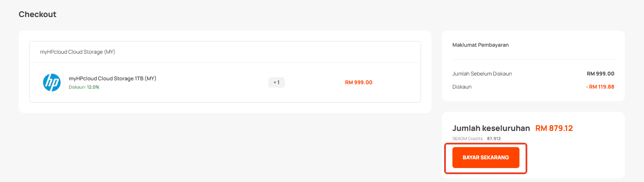Viewport: 644px width, 182px height.
Task: Click the black RM 999.00 subtotal amount
Action: 600,74
